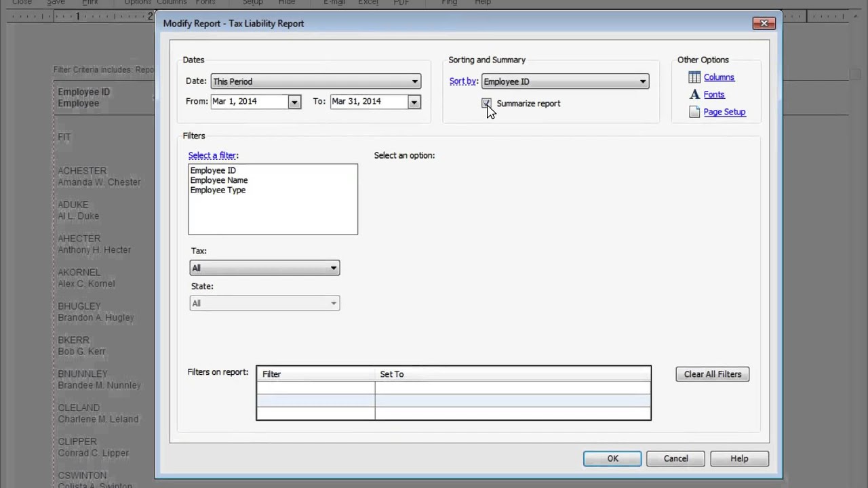Click the 'Sort by' link
Screen dimensions: 868x488
click(x=463, y=81)
